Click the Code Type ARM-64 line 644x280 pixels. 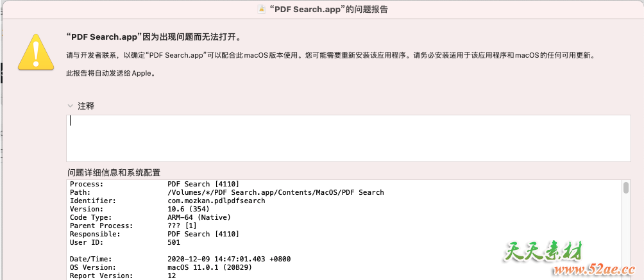click(194, 217)
